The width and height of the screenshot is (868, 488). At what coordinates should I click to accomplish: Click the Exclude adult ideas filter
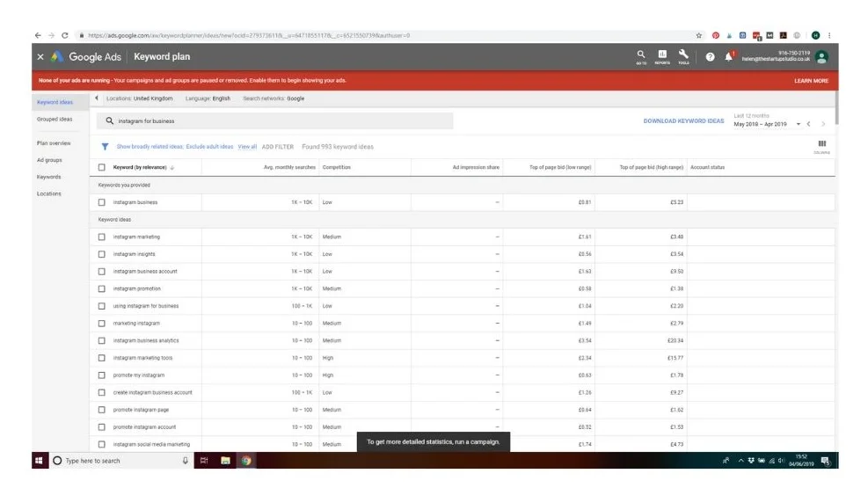[x=209, y=147]
